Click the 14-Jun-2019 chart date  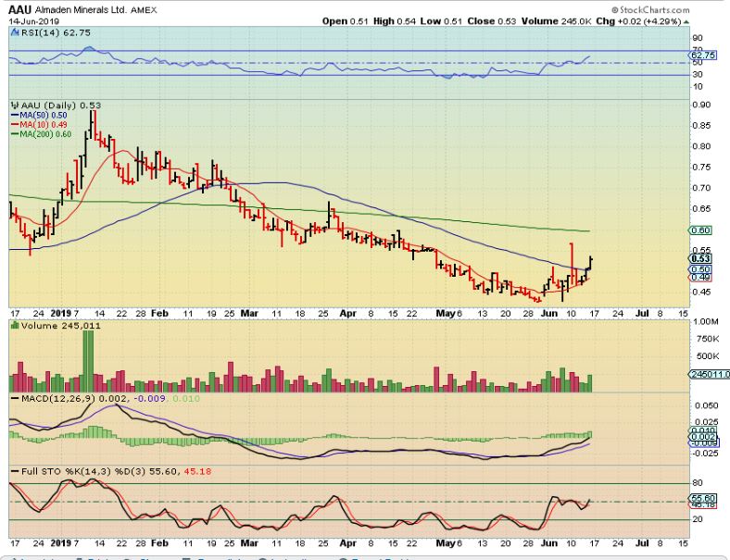pyautogui.click(x=33, y=21)
